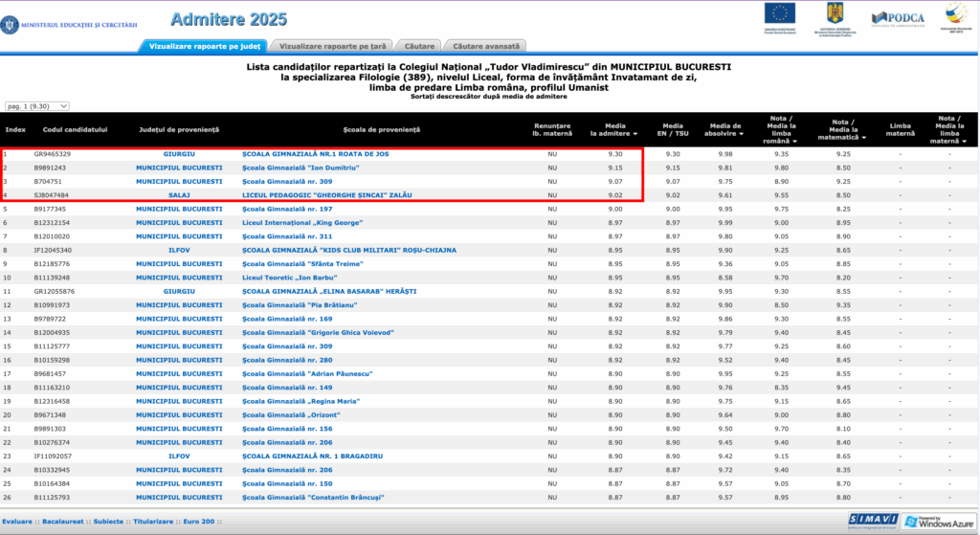Screen dimensions: 980x535
Task: Open LICEUL PEDAGOGIC "GHEORGHE ȘINCAI" ZALĂU link
Action: click(x=323, y=193)
